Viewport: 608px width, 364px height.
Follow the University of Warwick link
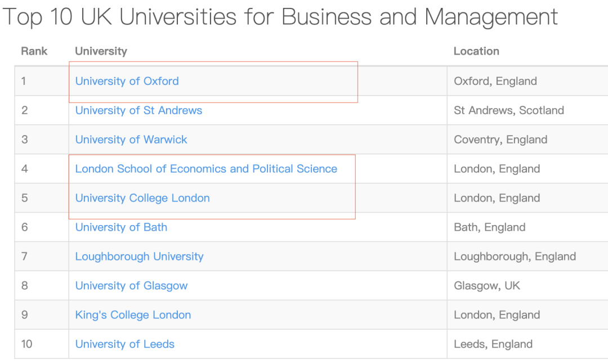(x=131, y=140)
